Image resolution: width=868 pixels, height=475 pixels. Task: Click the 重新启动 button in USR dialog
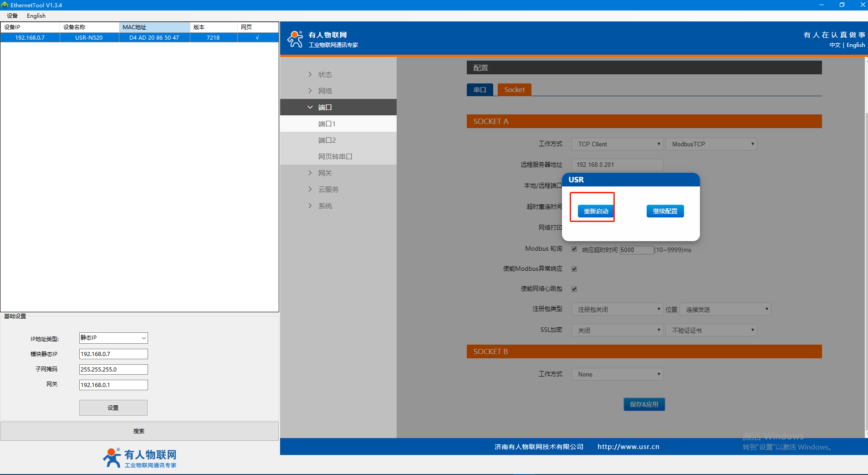(596, 211)
